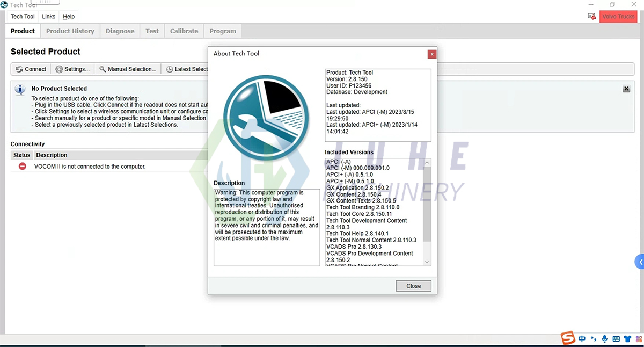644x347 pixels.
Task: Click the blue info icon in No Product Selected
Action: tap(20, 89)
